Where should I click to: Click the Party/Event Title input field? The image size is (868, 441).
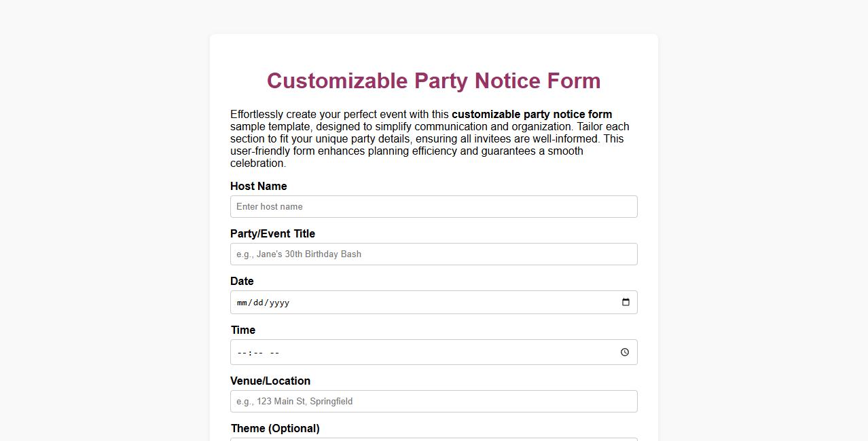pyautogui.click(x=433, y=254)
